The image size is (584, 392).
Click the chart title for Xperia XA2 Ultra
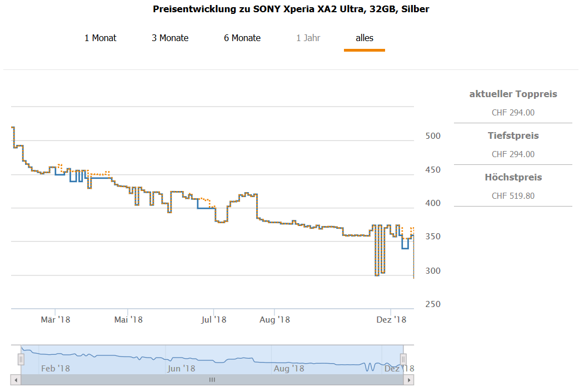point(291,9)
